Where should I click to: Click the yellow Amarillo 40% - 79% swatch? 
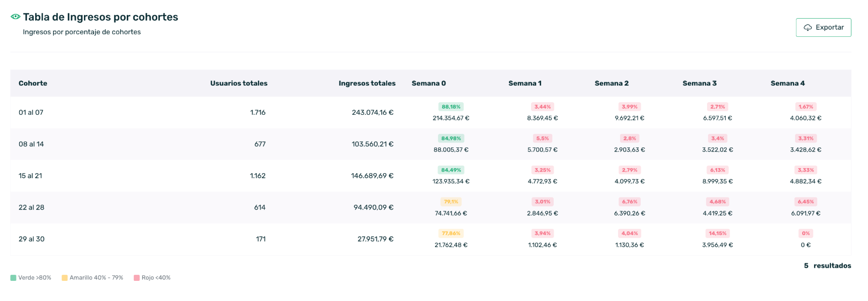(65, 278)
